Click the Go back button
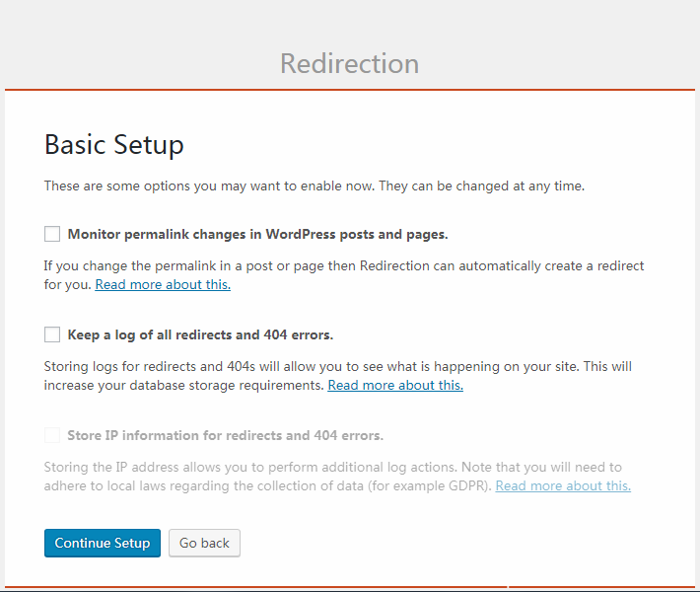 pos(204,543)
